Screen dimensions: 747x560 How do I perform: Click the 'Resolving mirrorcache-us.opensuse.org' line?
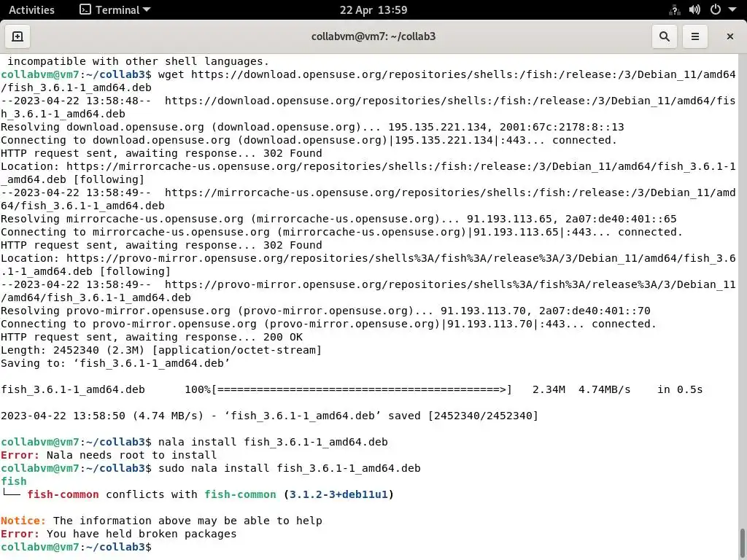[x=338, y=219]
